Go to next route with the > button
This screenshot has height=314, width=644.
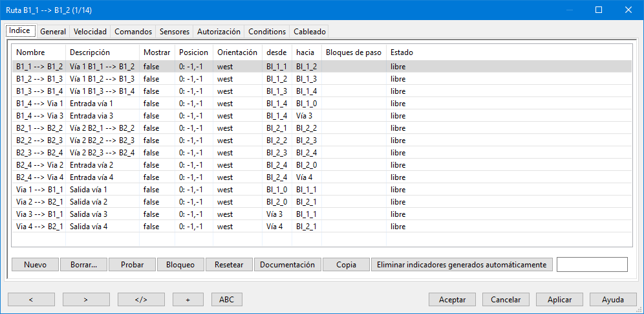click(x=86, y=300)
